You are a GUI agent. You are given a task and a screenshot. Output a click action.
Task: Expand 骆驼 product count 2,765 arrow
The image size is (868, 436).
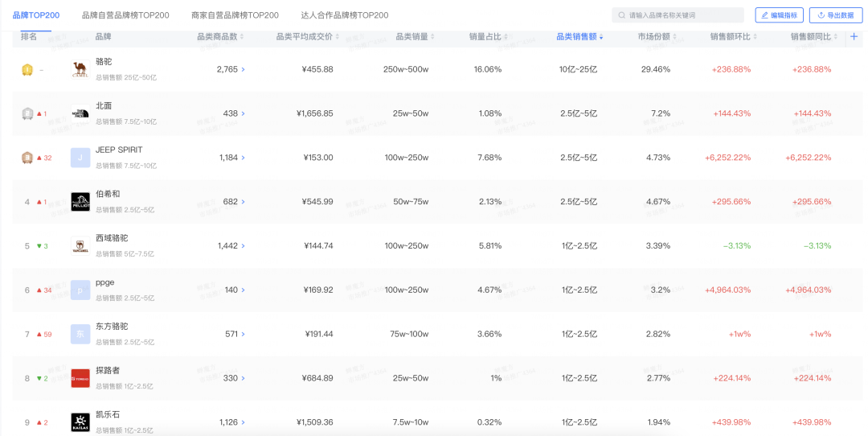(x=243, y=70)
